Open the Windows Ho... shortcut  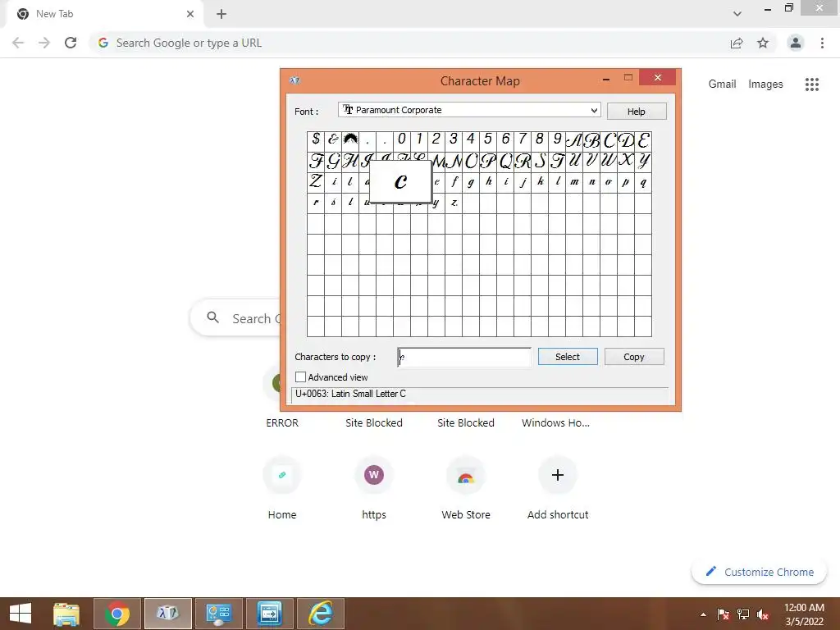555,422
